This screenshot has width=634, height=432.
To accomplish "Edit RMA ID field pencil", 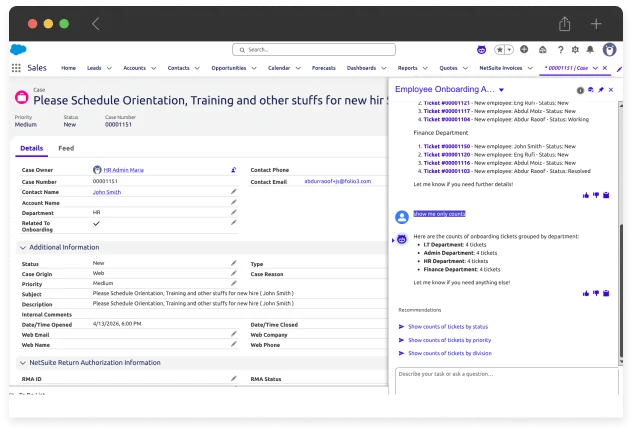I will point(234,379).
